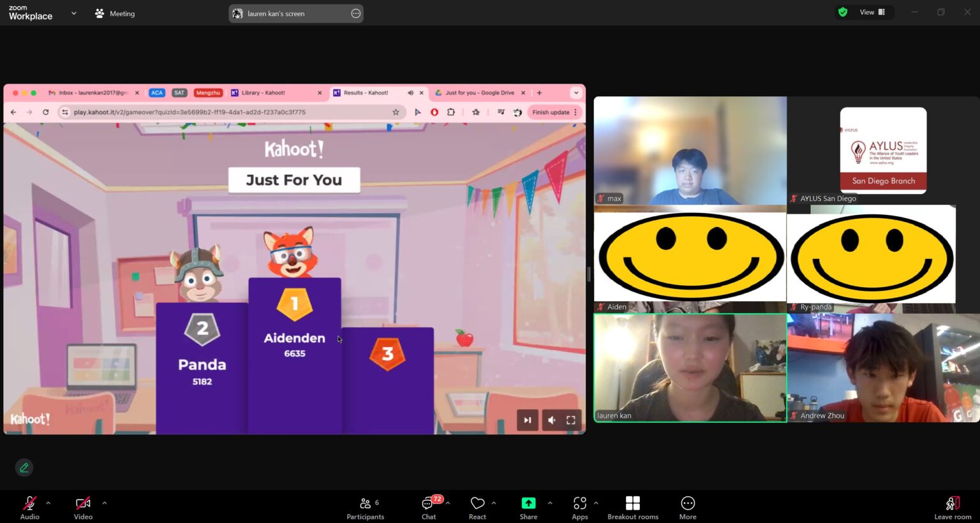
Task: Switch to Inbox Gmail tab
Action: (x=94, y=92)
